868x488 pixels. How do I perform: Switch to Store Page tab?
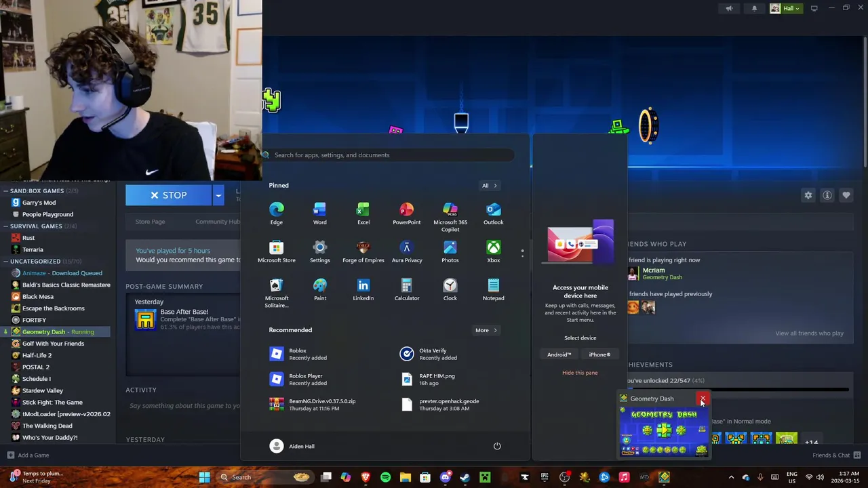click(x=150, y=222)
